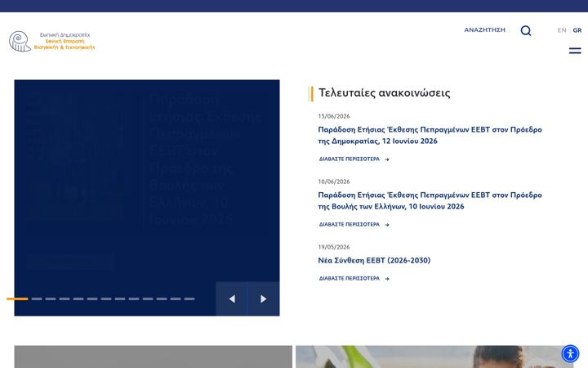Switch language to EN
The width and height of the screenshot is (588, 368).
point(562,30)
